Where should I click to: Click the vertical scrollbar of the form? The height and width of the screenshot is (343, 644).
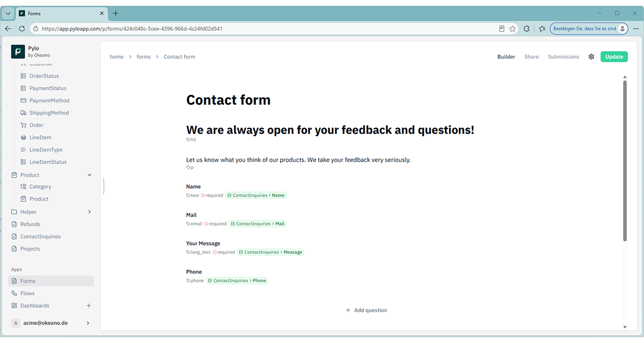625,161
